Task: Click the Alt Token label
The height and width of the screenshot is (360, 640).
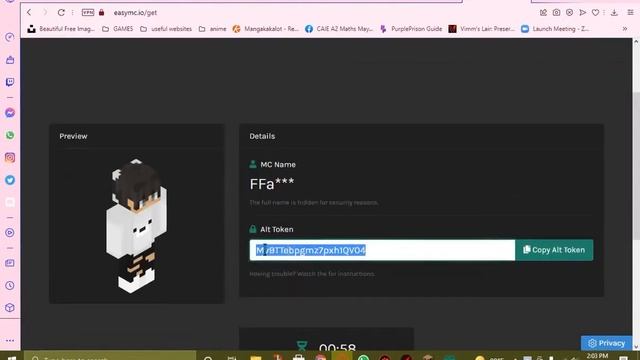Action: coord(276,229)
